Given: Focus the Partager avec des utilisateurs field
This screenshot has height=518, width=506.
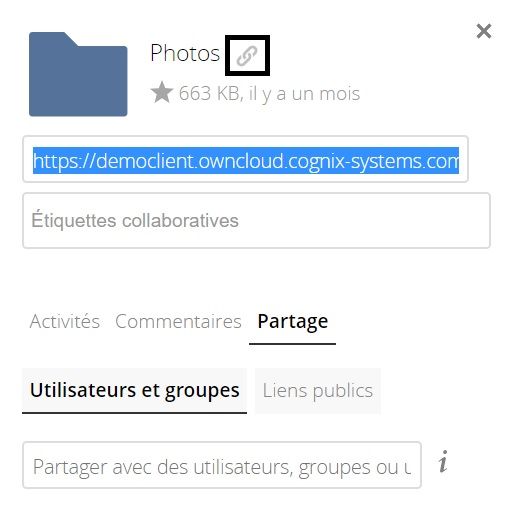Looking at the screenshot, I should [222, 465].
